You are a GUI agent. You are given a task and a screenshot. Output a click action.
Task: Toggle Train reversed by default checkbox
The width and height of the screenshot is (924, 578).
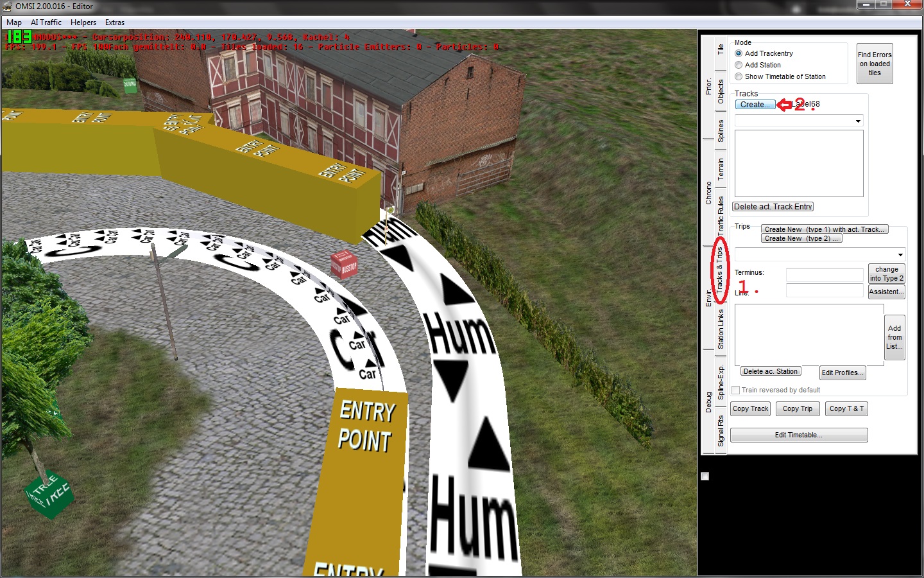coord(736,390)
